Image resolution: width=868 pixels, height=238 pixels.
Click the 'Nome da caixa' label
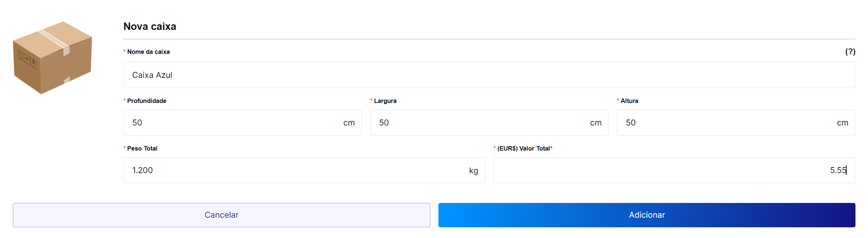click(148, 52)
